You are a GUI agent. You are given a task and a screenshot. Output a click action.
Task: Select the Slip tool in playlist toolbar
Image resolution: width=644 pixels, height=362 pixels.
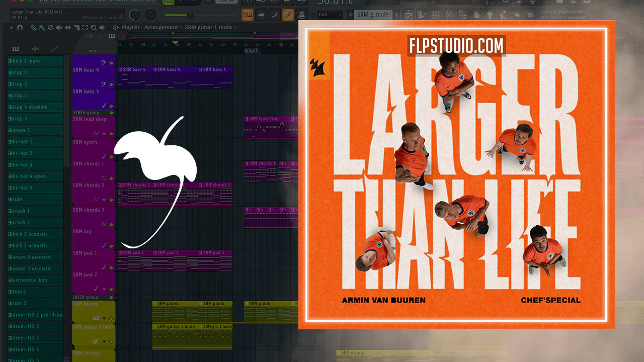tap(68, 28)
